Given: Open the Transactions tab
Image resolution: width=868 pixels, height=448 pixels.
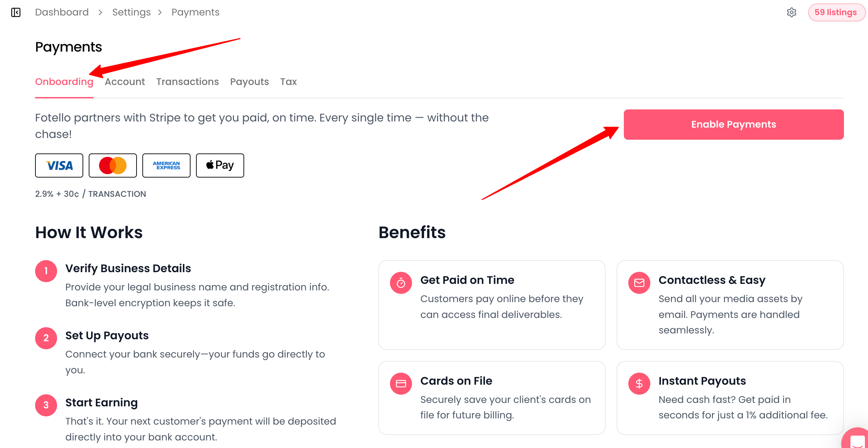Looking at the screenshot, I should pyautogui.click(x=187, y=82).
